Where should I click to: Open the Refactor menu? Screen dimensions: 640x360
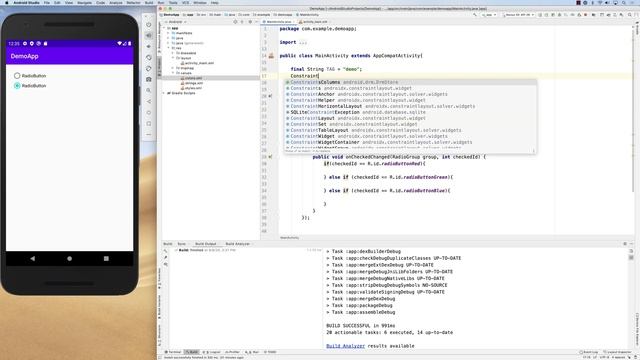(133, 2)
